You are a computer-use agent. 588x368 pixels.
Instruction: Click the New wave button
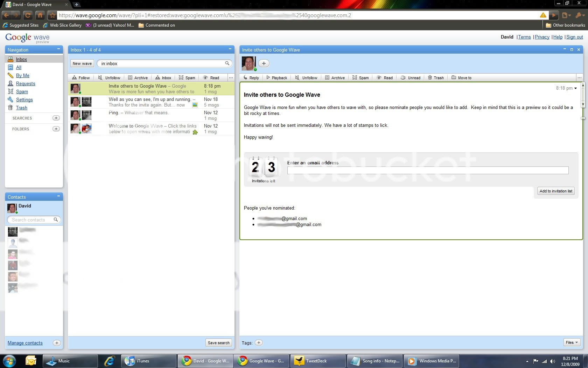tap(82, 63)
